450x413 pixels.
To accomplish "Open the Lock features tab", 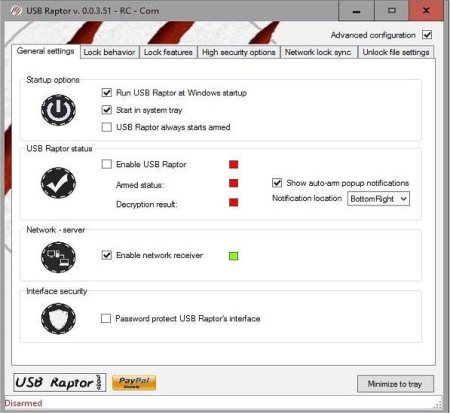I will coord(168,52).
